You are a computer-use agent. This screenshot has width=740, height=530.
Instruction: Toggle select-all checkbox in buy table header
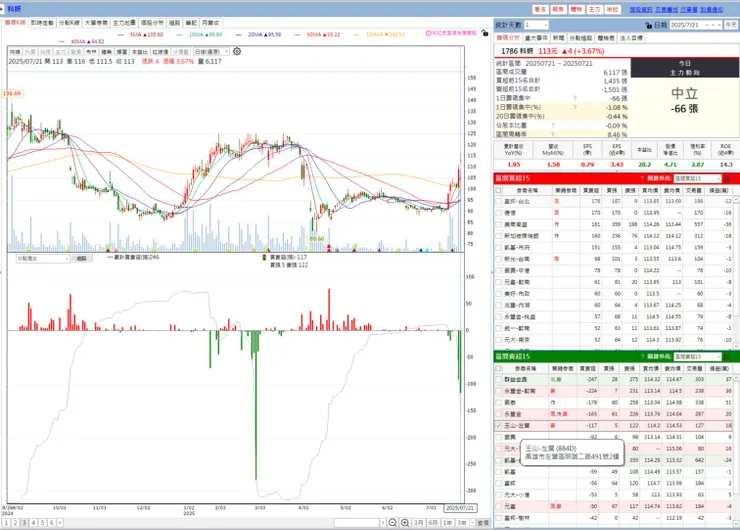[x=498, y=190]
